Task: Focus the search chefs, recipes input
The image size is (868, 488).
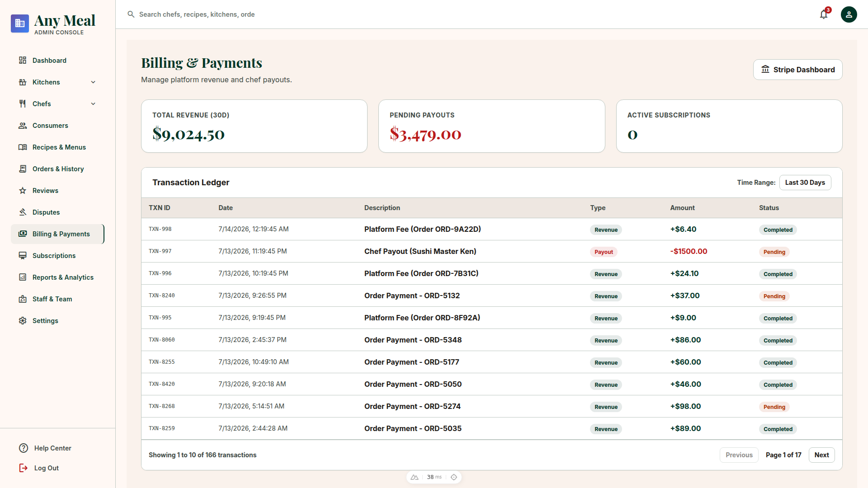Action: pos(197,14)
